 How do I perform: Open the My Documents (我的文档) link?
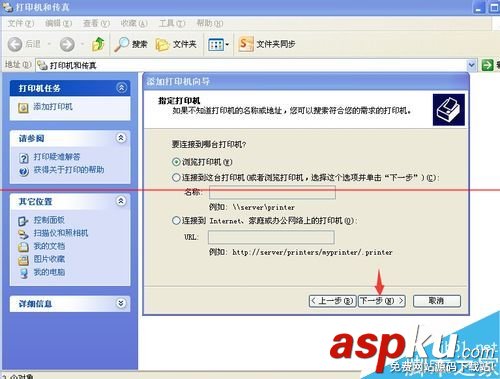coord(49,246)
